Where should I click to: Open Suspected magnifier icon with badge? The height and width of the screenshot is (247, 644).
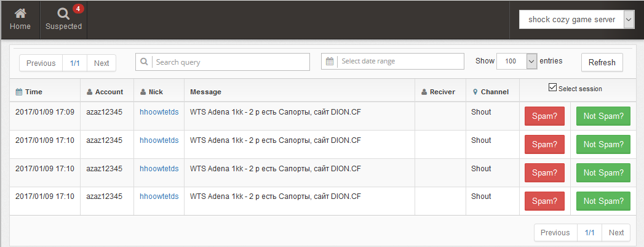[63, 14]
